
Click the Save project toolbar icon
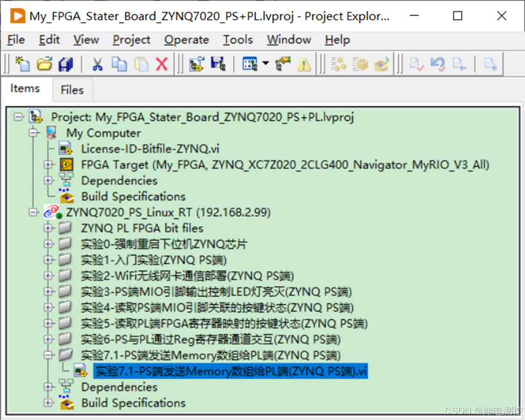coord(218,63)
